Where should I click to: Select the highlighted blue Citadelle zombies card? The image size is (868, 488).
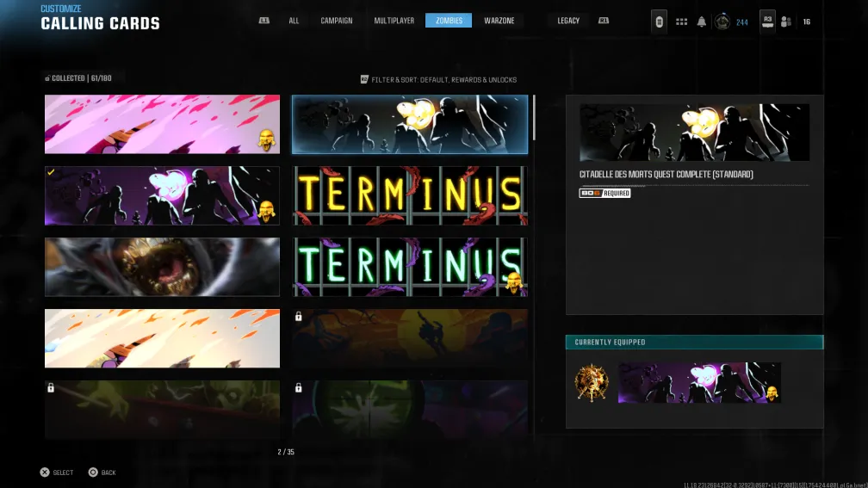(x=410, y=124)
